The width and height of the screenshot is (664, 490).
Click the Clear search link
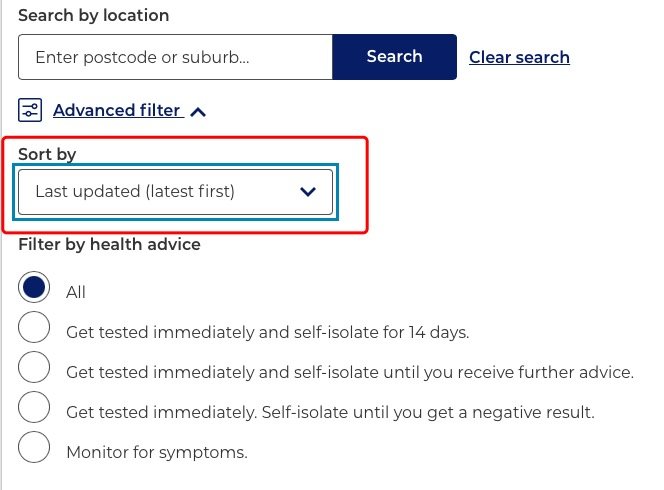point(519,57)
